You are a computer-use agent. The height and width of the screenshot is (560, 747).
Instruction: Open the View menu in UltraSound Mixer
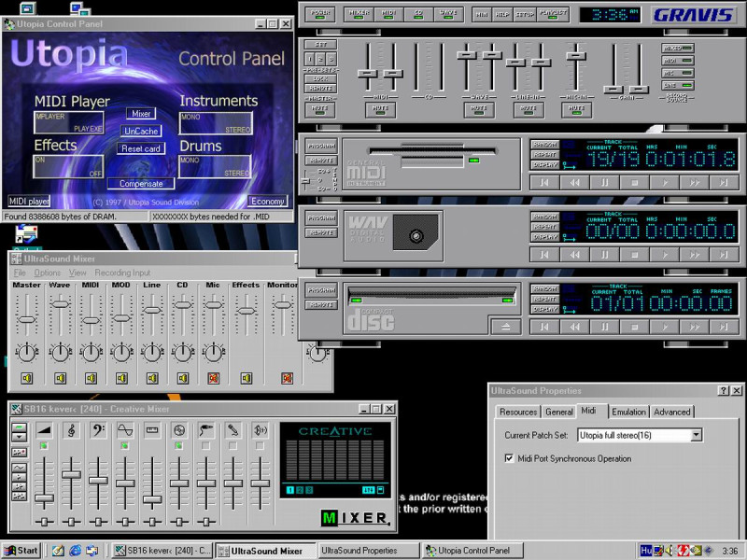click(x=78, y=273)
